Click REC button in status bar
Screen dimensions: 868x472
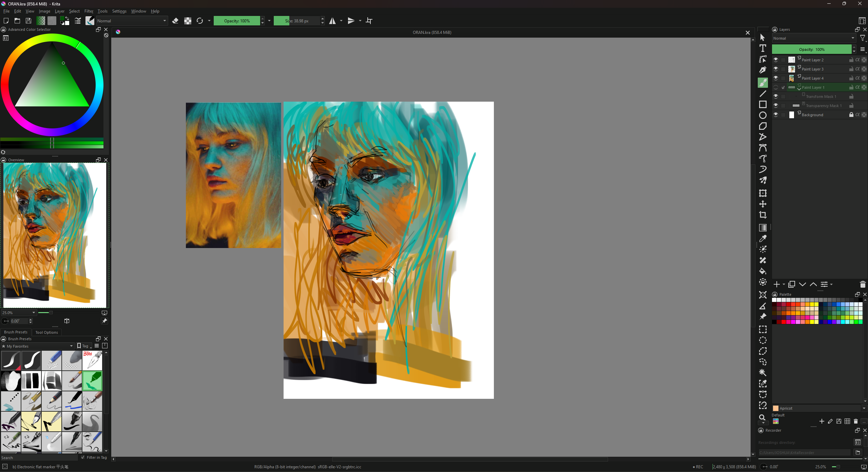[698, 467]
